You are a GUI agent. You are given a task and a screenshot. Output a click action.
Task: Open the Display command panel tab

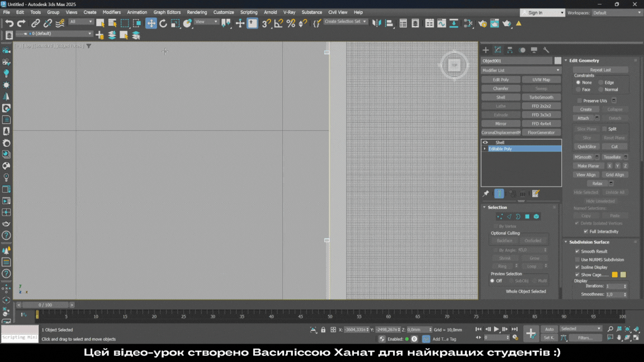click(x=534, y=50)
